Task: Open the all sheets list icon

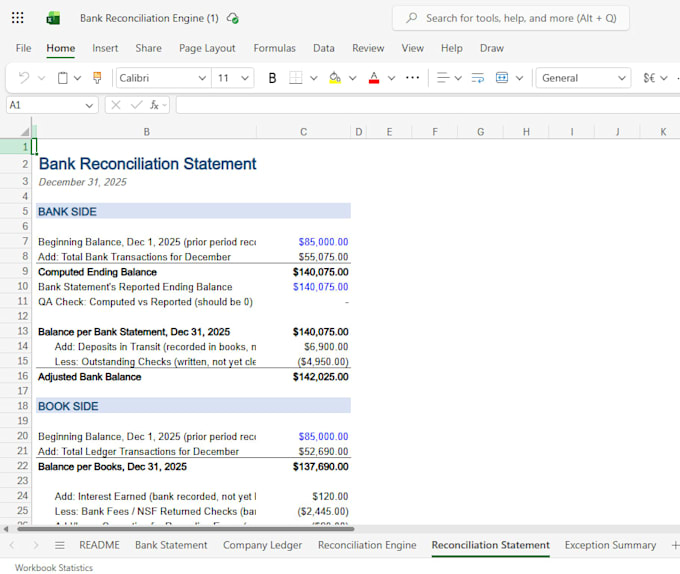Action: tap(59, 545)
